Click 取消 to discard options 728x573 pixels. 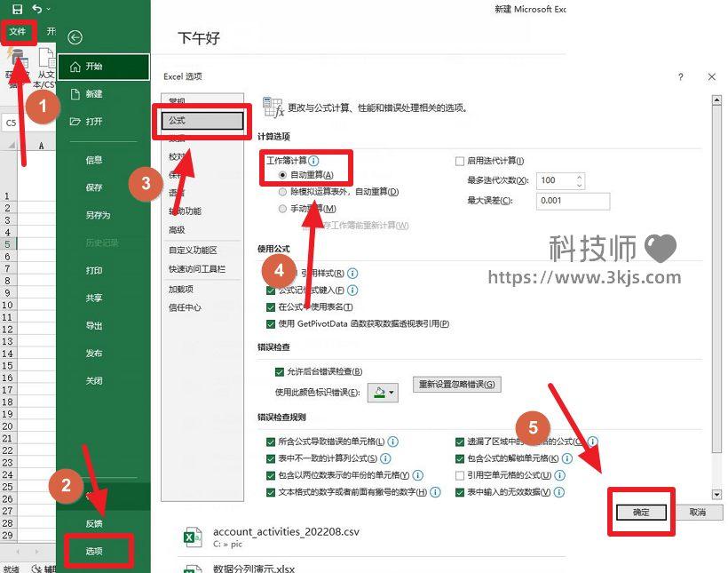click(697, 512)
